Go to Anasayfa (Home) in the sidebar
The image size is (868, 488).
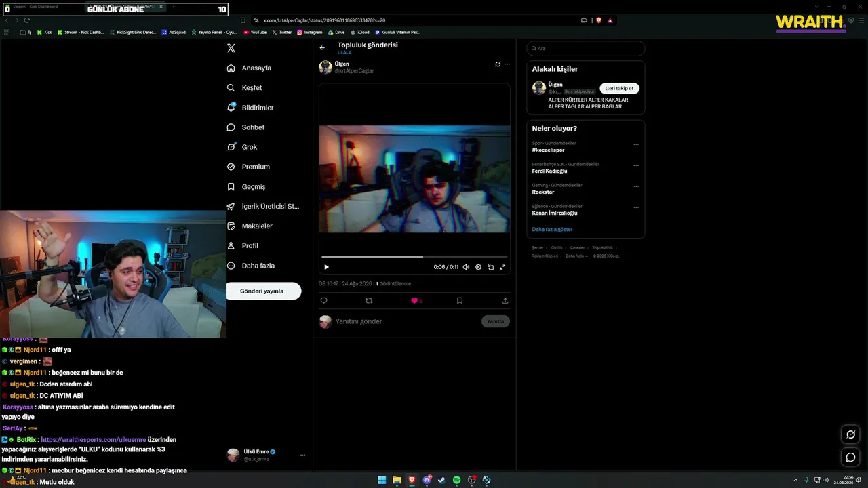(249, 68)
